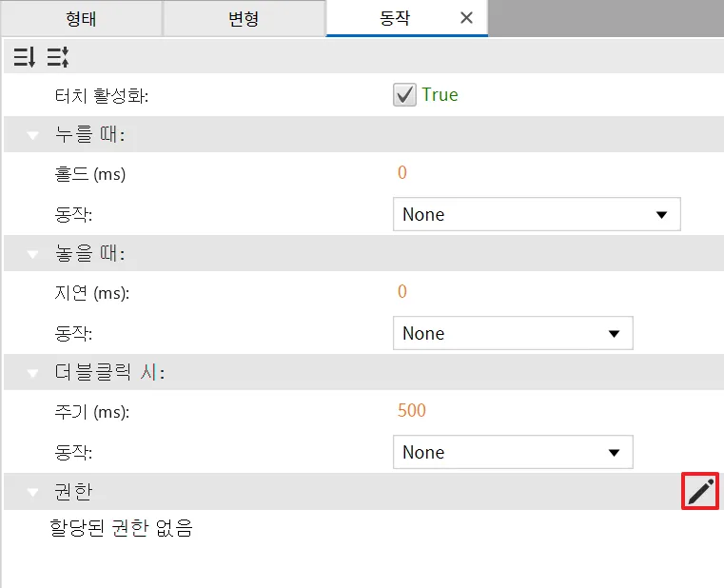Click the 할당된 권한 없음 text
724x588 pixels.
pos(121,529)
